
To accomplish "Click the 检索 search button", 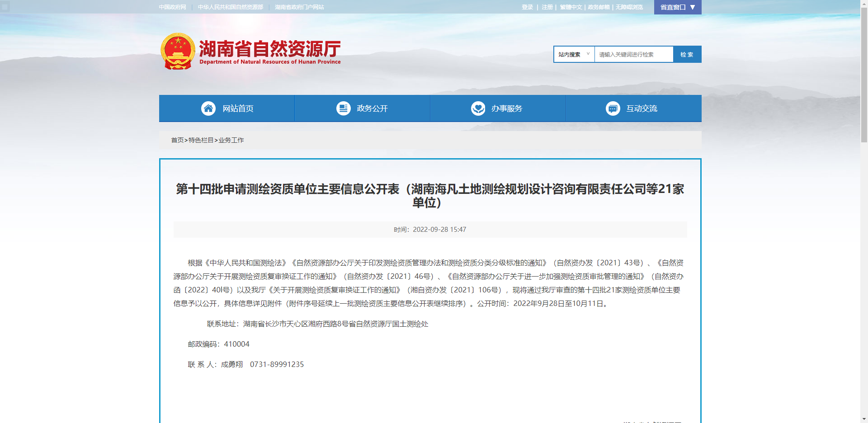I will 687,54.
